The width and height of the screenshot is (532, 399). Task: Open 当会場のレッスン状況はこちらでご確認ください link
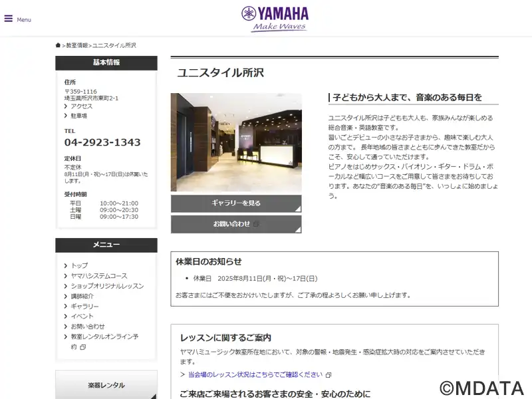pyautogui.click(x=255, y=374)
